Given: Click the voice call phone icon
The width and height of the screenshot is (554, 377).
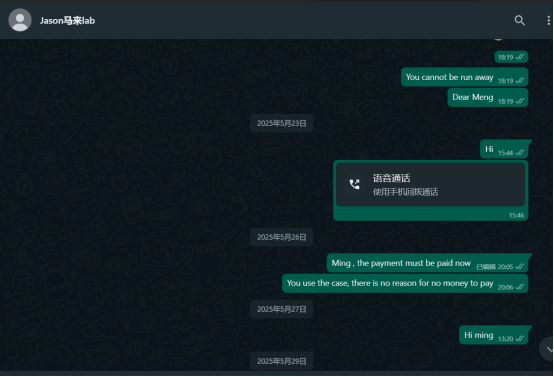Looking at the screenshot, I should point(354,184).
